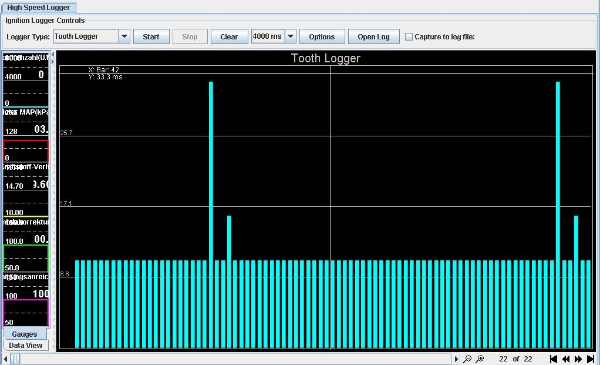600x365 pixels.
Task: Open the Options dialog button
Action: pos(322,37)
